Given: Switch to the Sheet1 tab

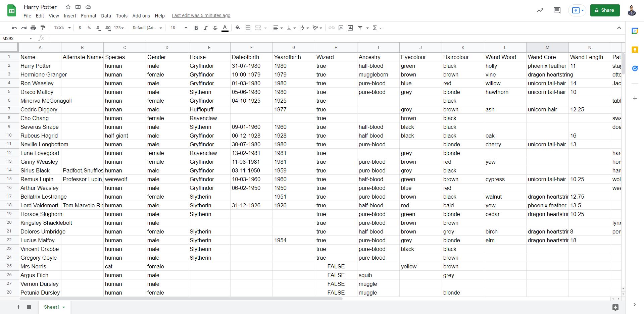Looking at the screenshot, I should coord(52,307).
